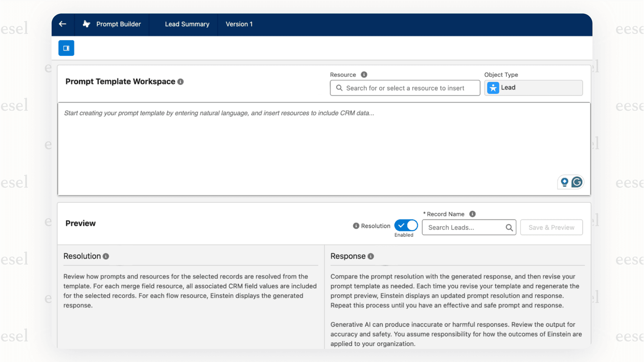Click the info icon next to Record Name
Image resolution: width=644 pixels, height=362 pixels.
click(x=472, y=214)
